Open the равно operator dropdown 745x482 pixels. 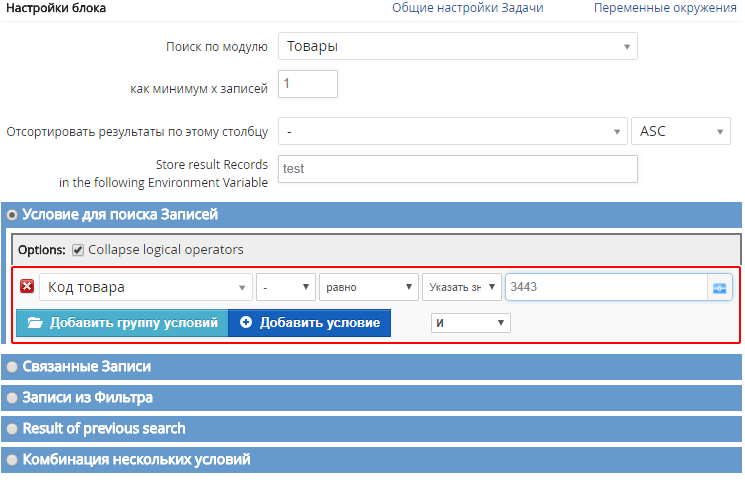(369, 287)
